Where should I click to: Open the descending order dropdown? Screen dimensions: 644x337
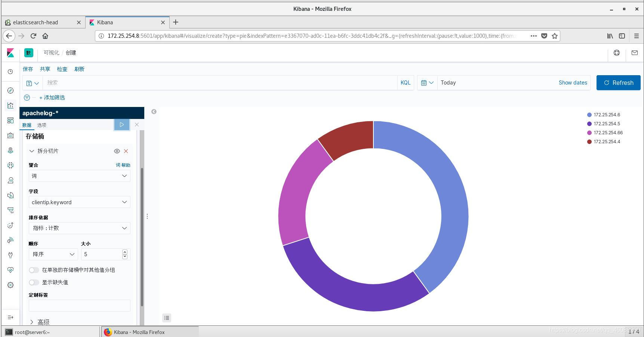pyautogui.click(x=53, y=254)
